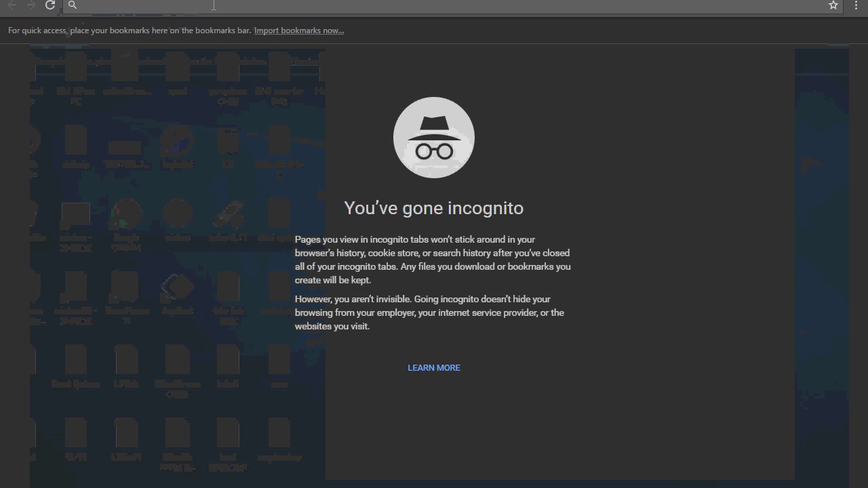Click the greyed-out back arrow
868x488 pixels.
12,5
